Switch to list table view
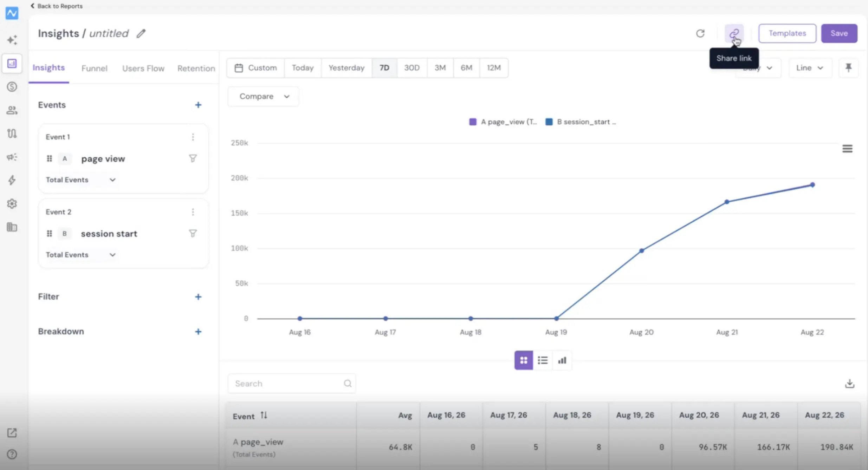The height and width of the screenshot is (470, 868). pos(543,360)
